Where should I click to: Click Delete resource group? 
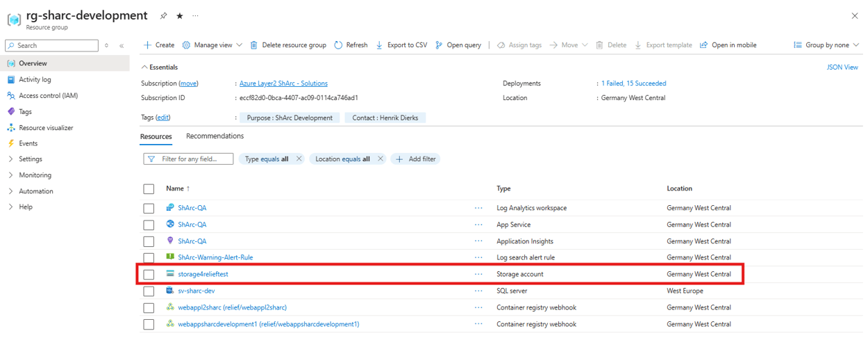287,45
